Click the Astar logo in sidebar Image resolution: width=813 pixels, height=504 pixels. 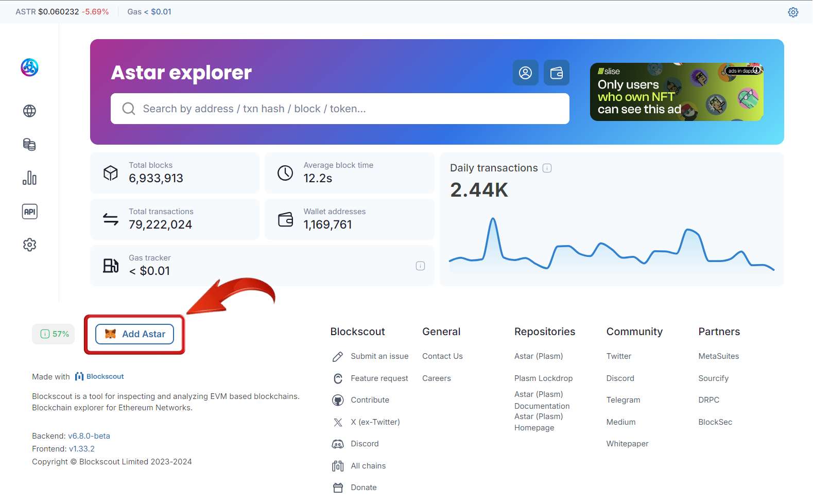coord(29,67)
